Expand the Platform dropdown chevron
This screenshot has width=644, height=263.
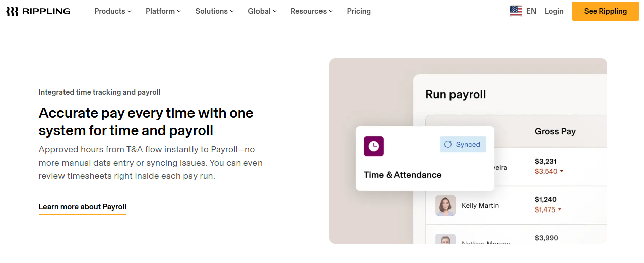[x=178, y=11]
